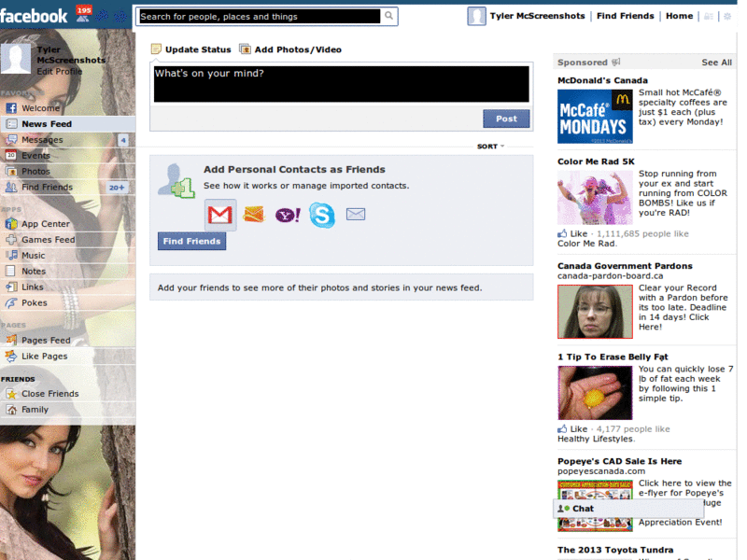Click the What's on your mind box
Image resolution: width=747 pixels, height=560 pixels.
pyautogui.click(x=341, y=84)
